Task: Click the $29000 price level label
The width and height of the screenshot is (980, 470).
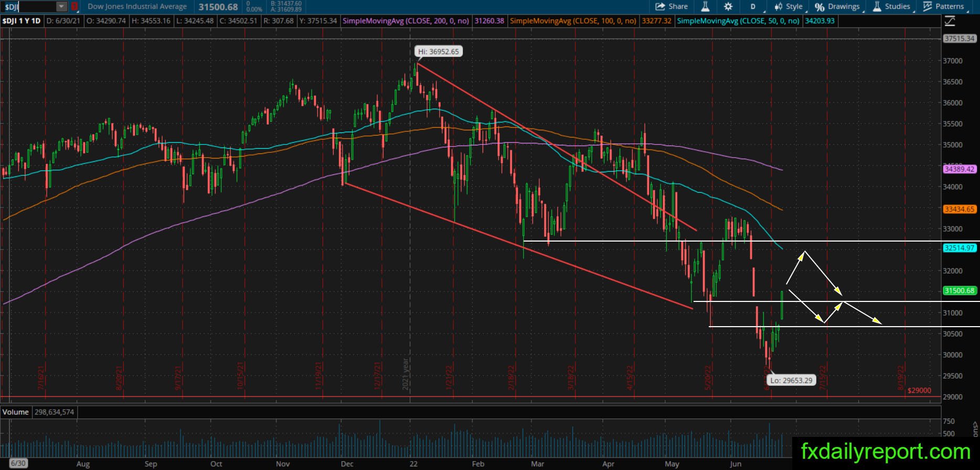Action: click(919, 391)
